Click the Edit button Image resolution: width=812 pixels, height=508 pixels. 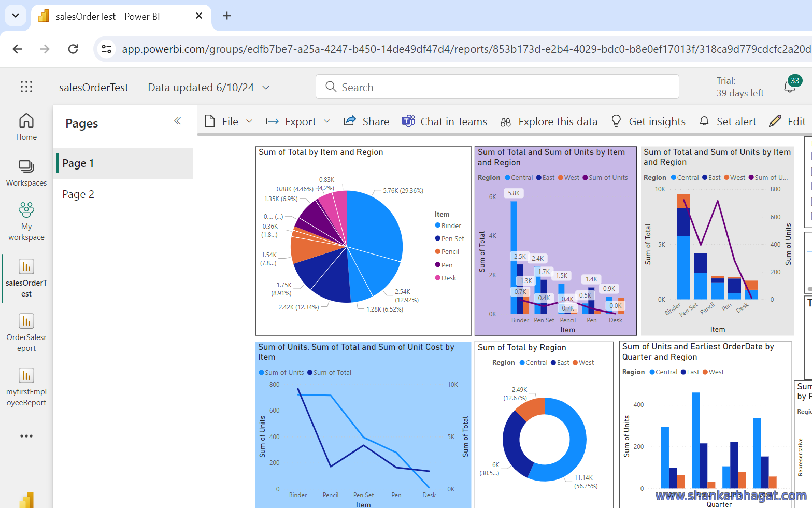[x=788, y=121]
